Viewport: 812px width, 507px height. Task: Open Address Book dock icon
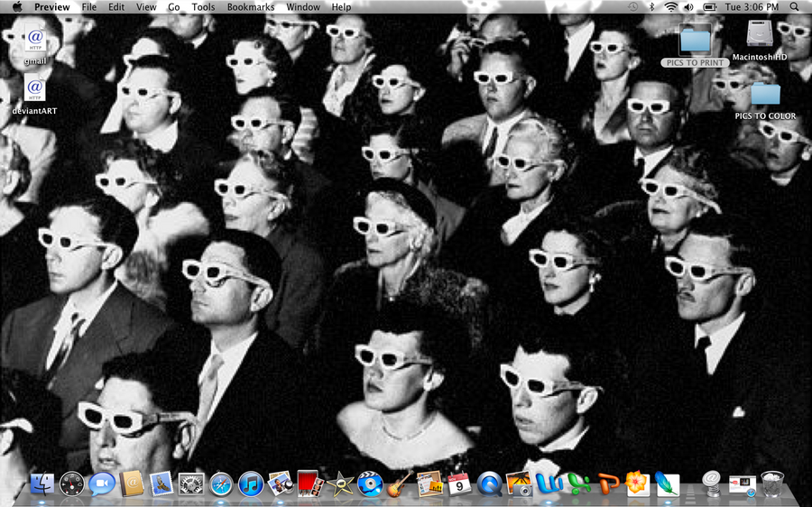coord(132,484)
